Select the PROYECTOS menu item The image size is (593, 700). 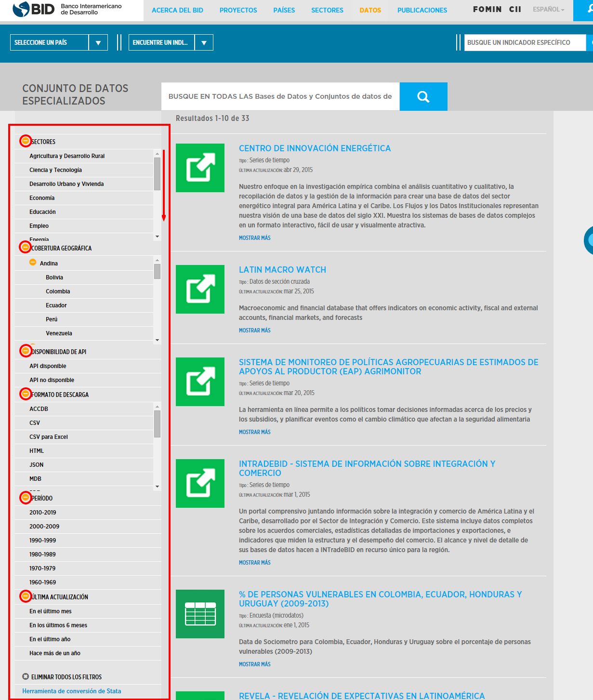pyautogui.click(x=238, y=10)
